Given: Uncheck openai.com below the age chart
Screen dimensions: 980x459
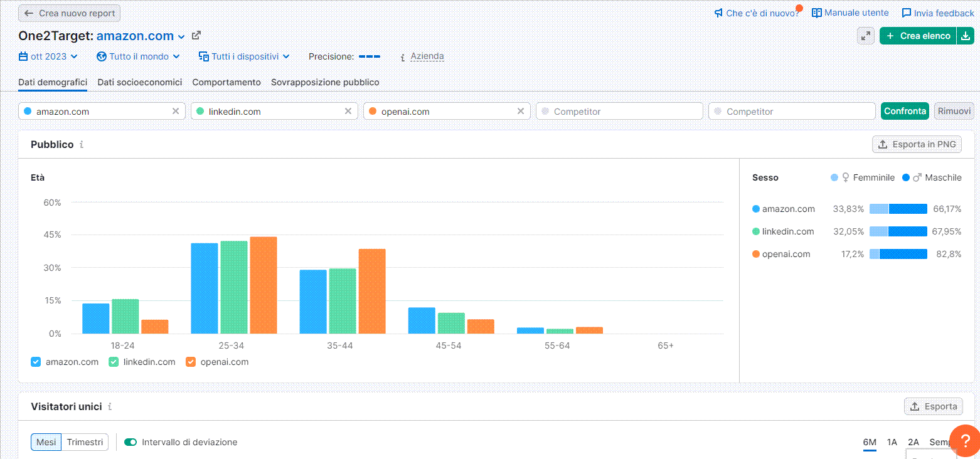Looking at the screenshot, I should coord(190,362).
